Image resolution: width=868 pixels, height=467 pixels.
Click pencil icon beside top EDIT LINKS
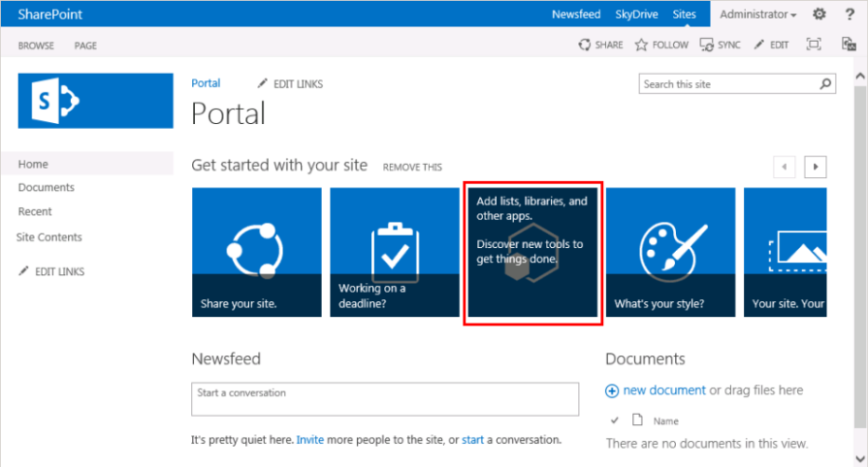[x=263, y=83]
